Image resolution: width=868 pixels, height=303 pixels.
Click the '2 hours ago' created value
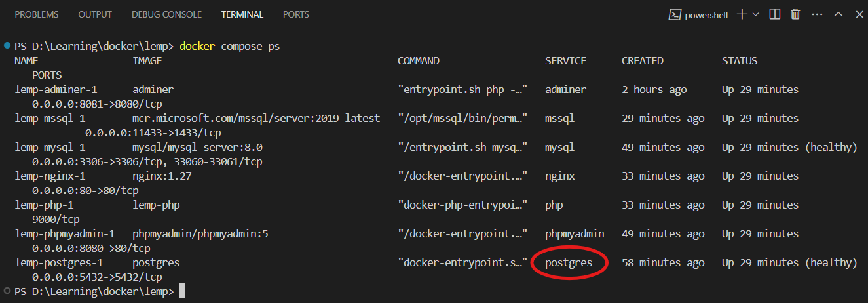[x=654, y=89]
